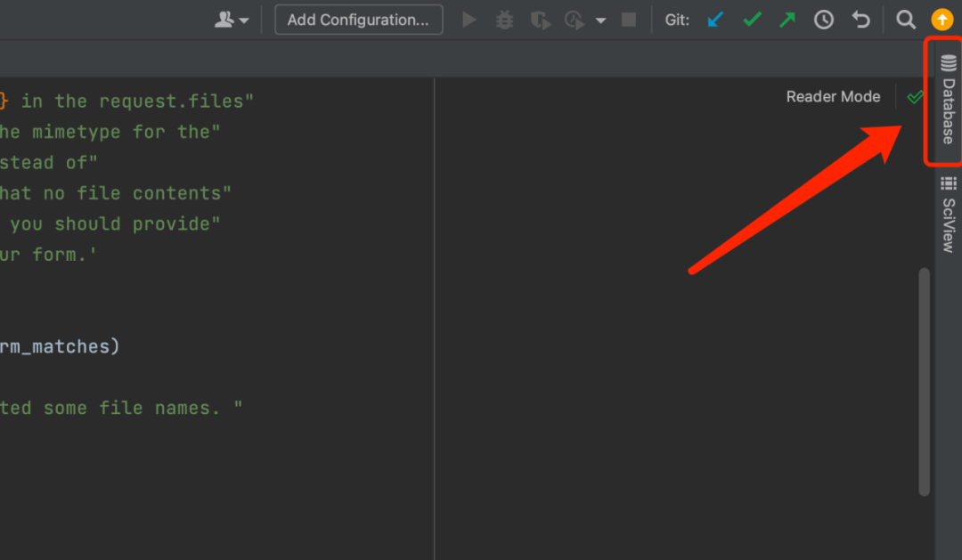Expand the profiler run dropdown arrow
The width and height of the screenshot is (962, 560).
(600, 19)
